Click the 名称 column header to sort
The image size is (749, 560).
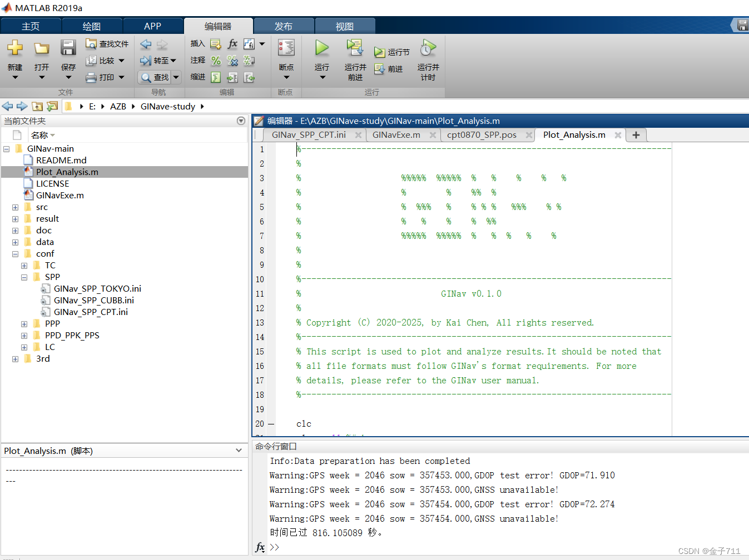pyautogui.click(x=39, y=135)
